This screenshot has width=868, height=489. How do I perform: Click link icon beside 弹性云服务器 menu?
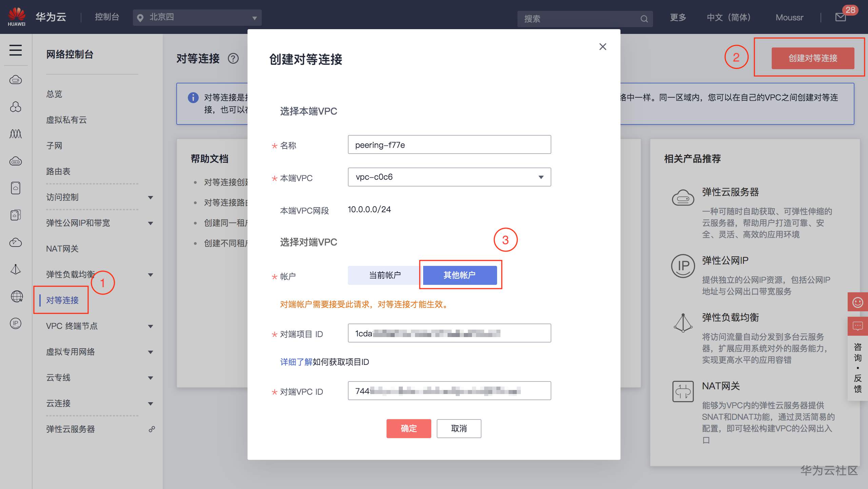pyautogui.click(x=152, y=429)
